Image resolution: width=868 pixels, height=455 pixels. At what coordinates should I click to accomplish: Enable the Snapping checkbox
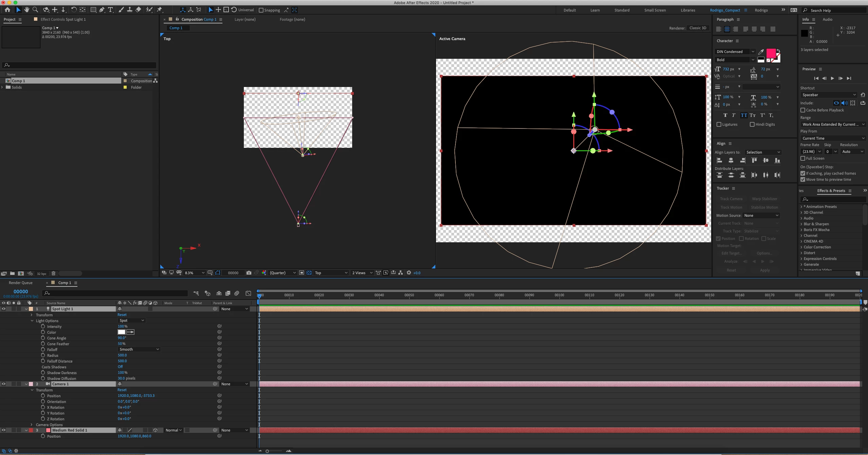[261, 10]
